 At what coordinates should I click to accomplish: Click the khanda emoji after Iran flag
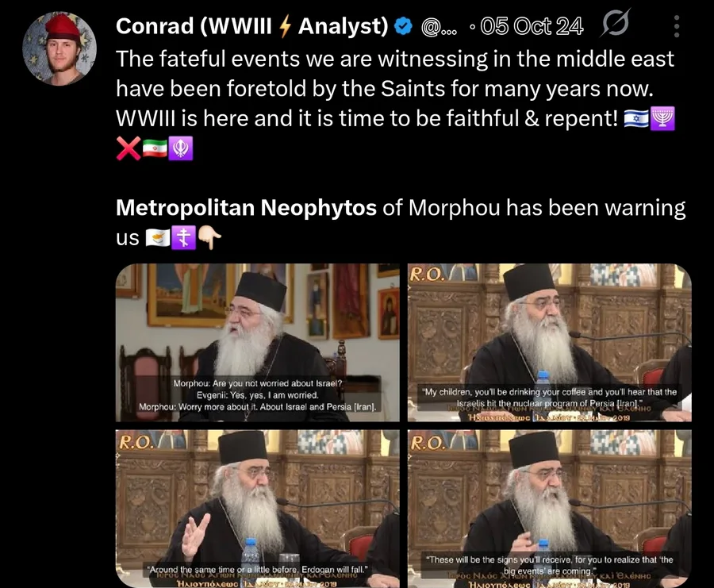pyautogui.click(x=181, y=148)
